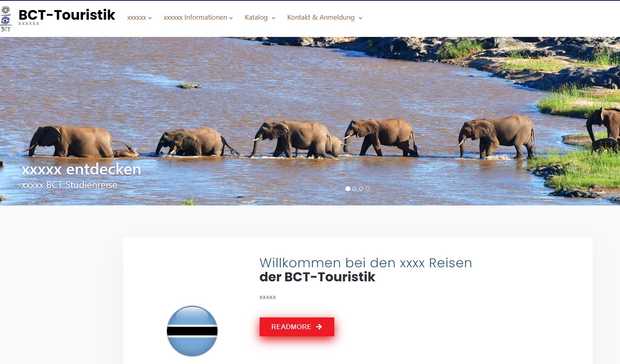
Task: Click the 'xxxxx entdecken' slide heading
Action: pyautogui.click(x=81, y=169)
